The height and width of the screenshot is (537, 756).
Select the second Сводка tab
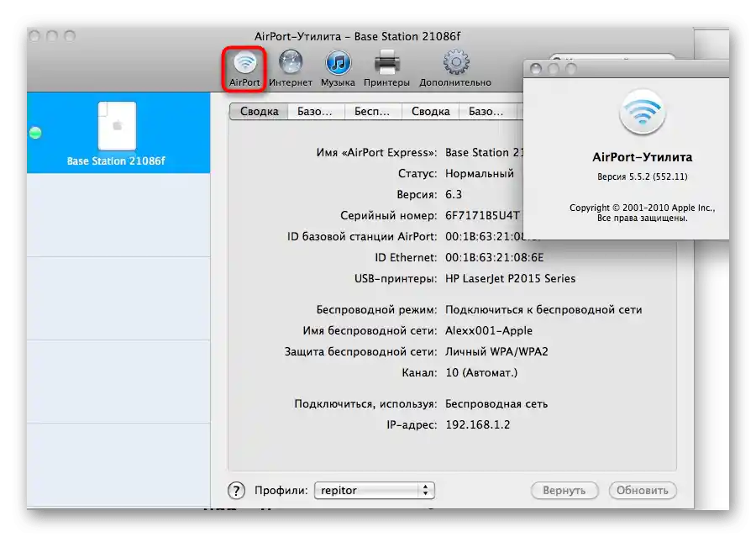pyautogui.click(x=430, y=112)
